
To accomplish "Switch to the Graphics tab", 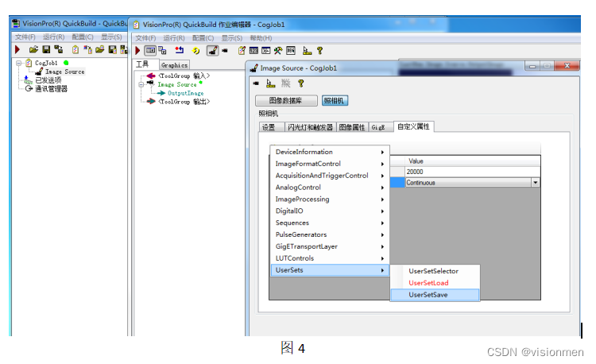I will tap(174, 65).
